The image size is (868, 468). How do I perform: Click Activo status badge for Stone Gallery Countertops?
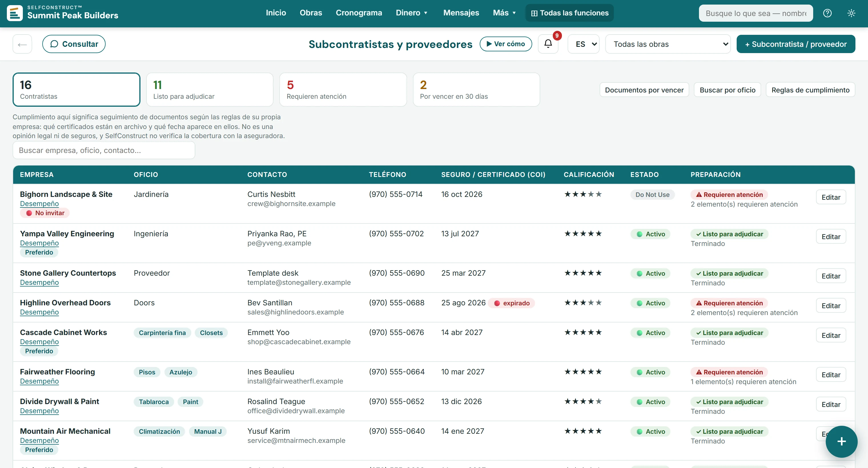pos(650,273)
